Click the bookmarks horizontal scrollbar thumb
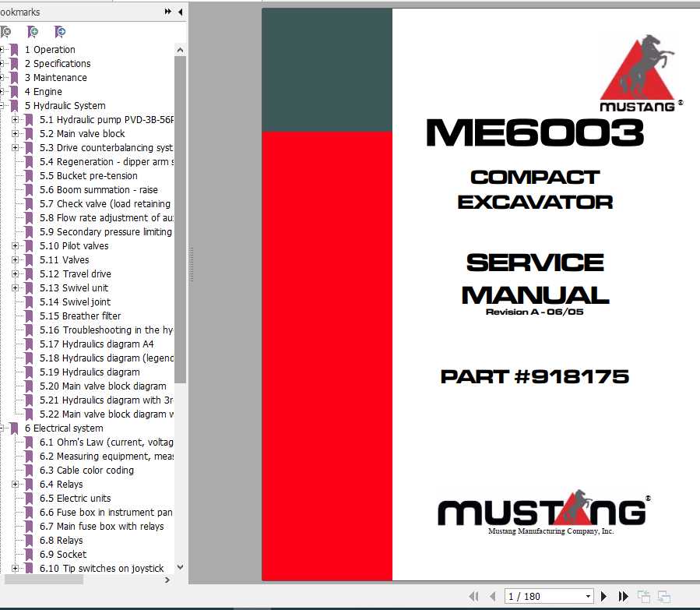This screenshot has height=610, width=700. [44, 580]
